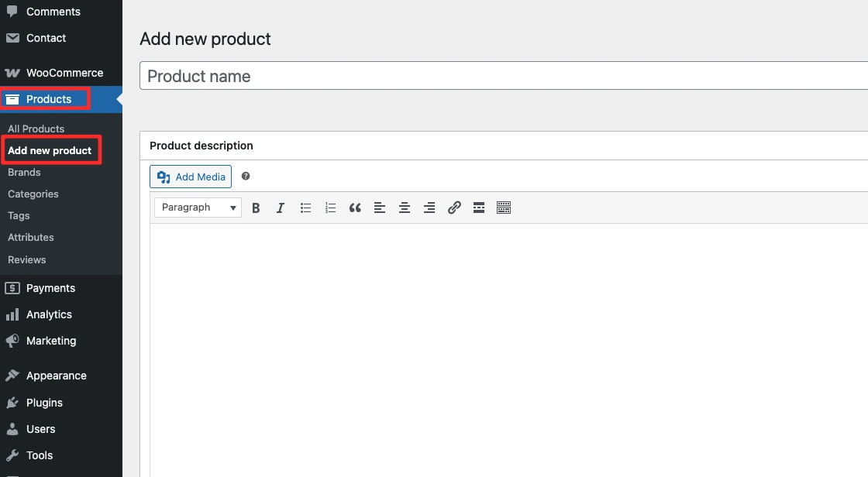Image resolution: width=868 pixels, height=477 pixels.
Task: Go to All Products
Action: pyautogui.click(x=36, y=129)
